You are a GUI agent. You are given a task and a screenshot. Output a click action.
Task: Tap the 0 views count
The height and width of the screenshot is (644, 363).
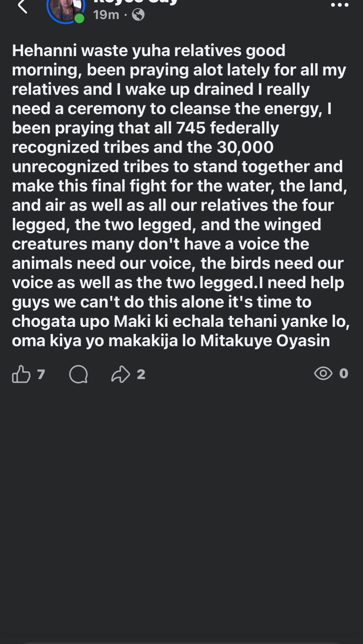(x=344, y=374)
